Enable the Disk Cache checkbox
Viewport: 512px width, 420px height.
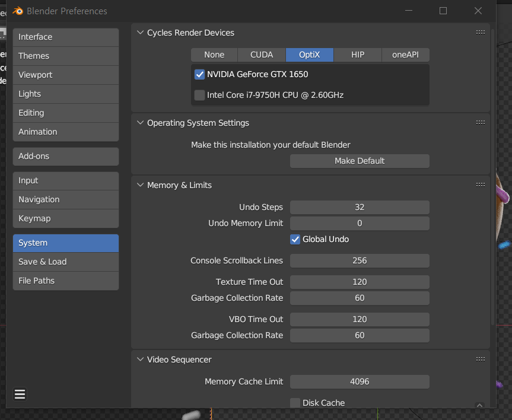pos(295,403)
